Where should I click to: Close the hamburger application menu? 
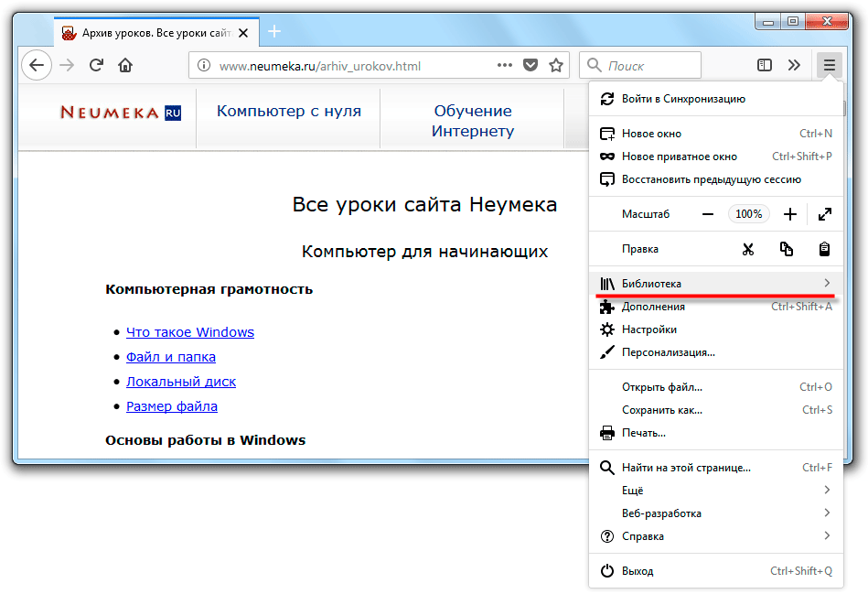(830, 65)
